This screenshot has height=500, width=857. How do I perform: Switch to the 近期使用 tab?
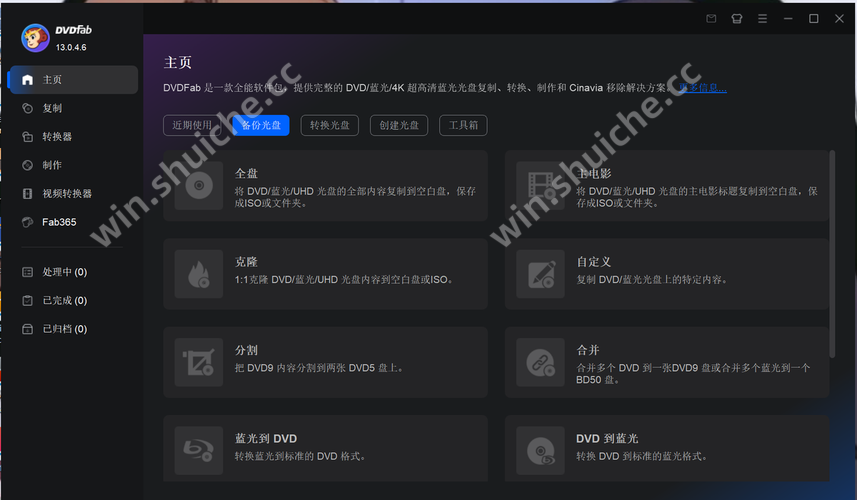click(x=192, y=125)
